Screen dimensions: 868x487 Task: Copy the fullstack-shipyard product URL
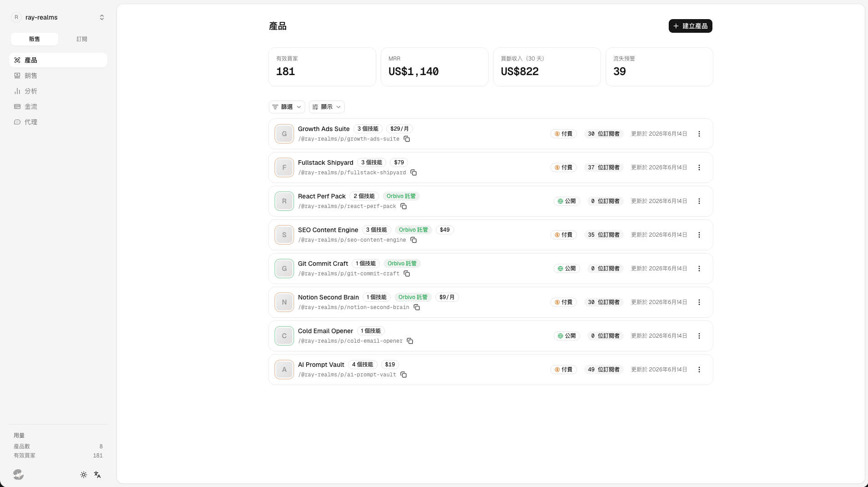coord(414,172)
